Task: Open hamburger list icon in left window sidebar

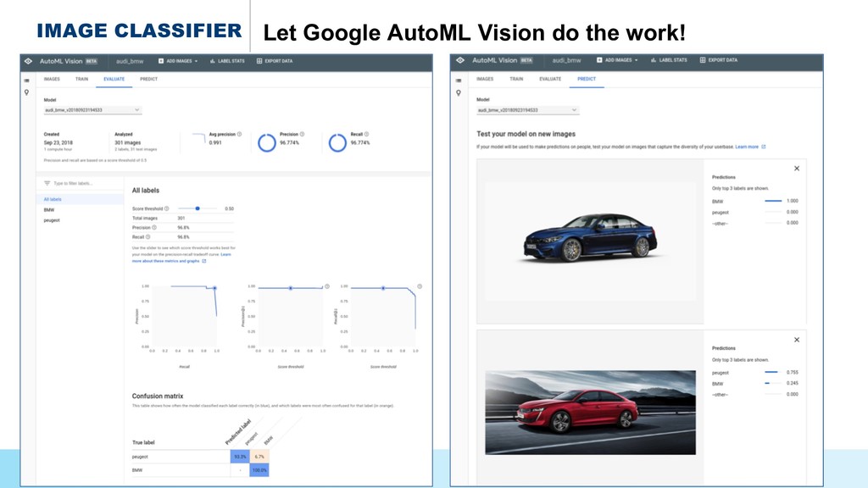Action: point(26,80)
